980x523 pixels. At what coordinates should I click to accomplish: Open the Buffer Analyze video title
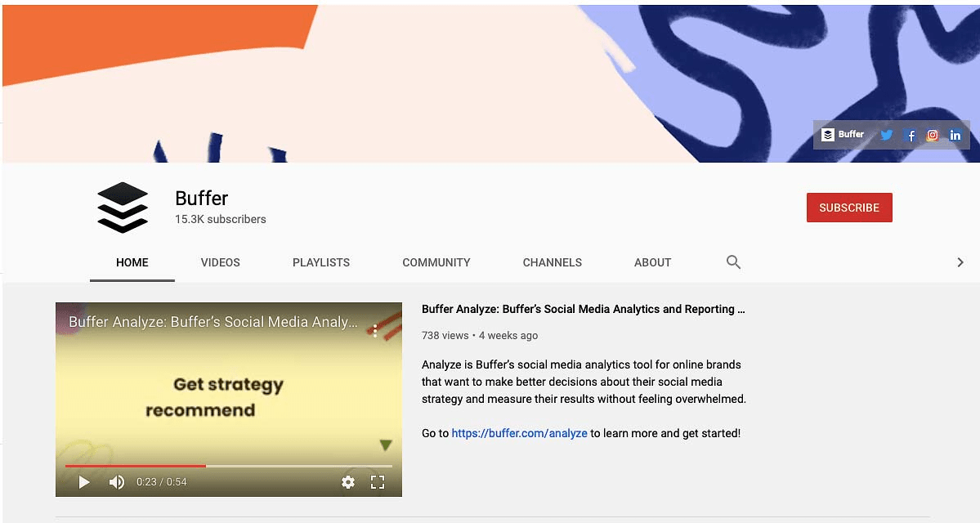tap(582, 309)
